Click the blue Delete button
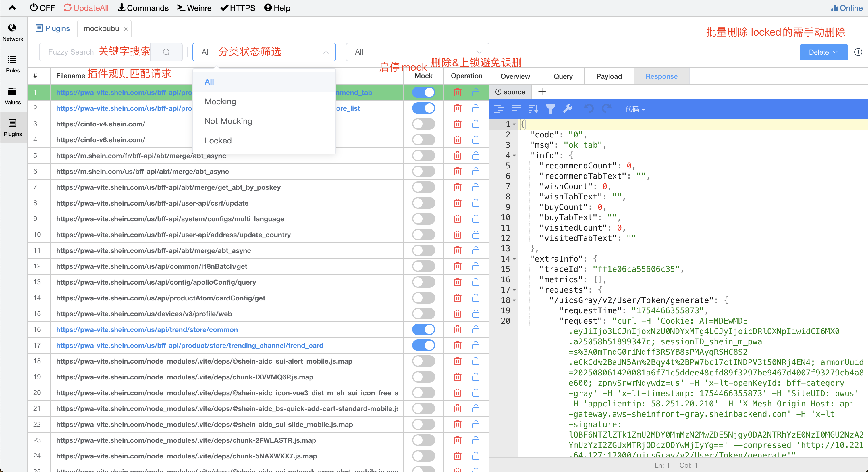 pos(823,52)
